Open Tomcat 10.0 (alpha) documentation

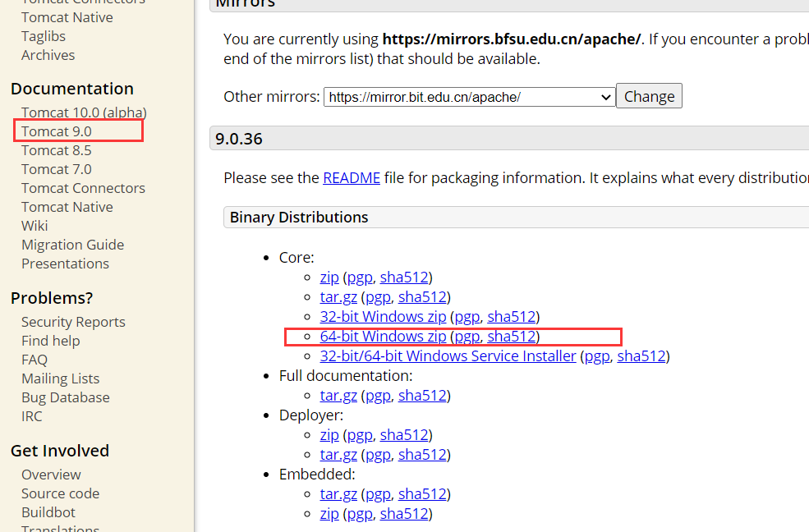point(84,112)
